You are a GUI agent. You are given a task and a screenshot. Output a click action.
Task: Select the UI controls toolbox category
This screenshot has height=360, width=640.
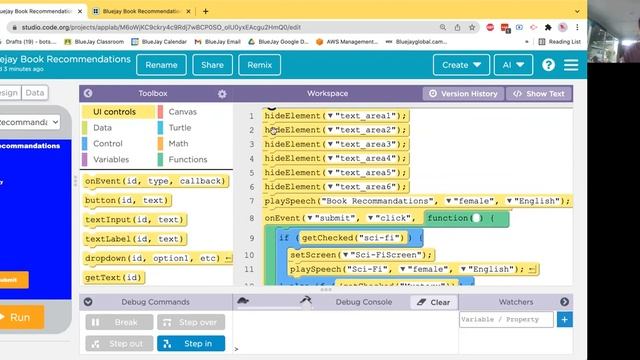pos(118,112)
